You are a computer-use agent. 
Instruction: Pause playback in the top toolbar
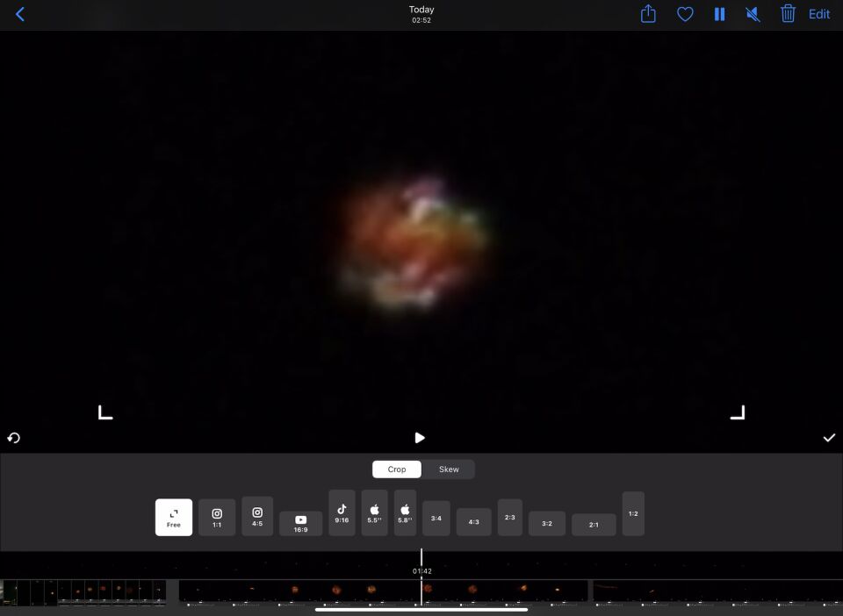[719, 15]
